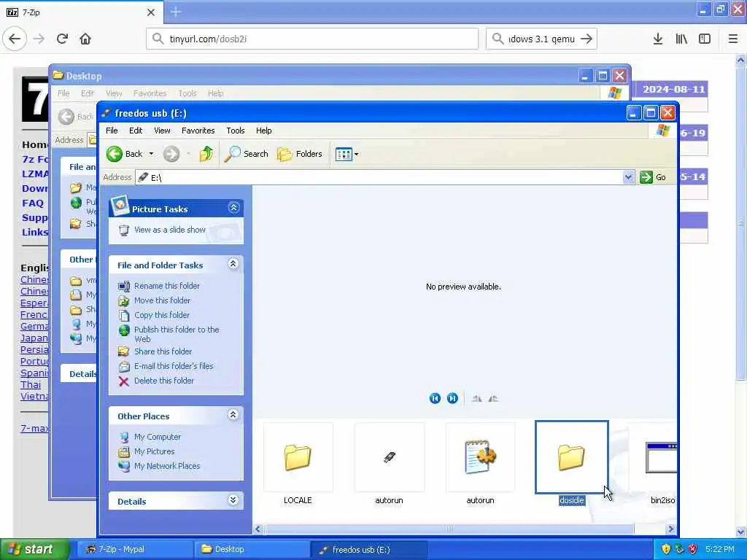This screenshot has width=747, height=560.
Task: Open the View menu in freedos usb window
Action: (x=162, y=131)
